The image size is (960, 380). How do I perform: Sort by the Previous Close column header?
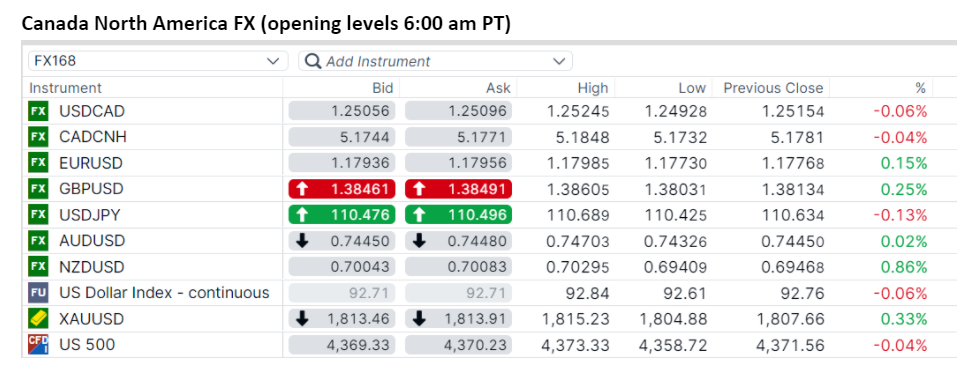coord(773,88)
